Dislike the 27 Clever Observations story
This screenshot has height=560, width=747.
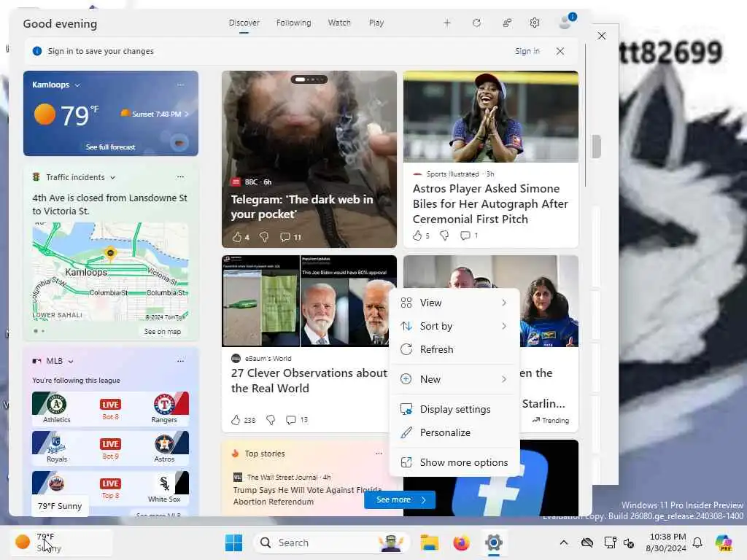click(271, 419)
